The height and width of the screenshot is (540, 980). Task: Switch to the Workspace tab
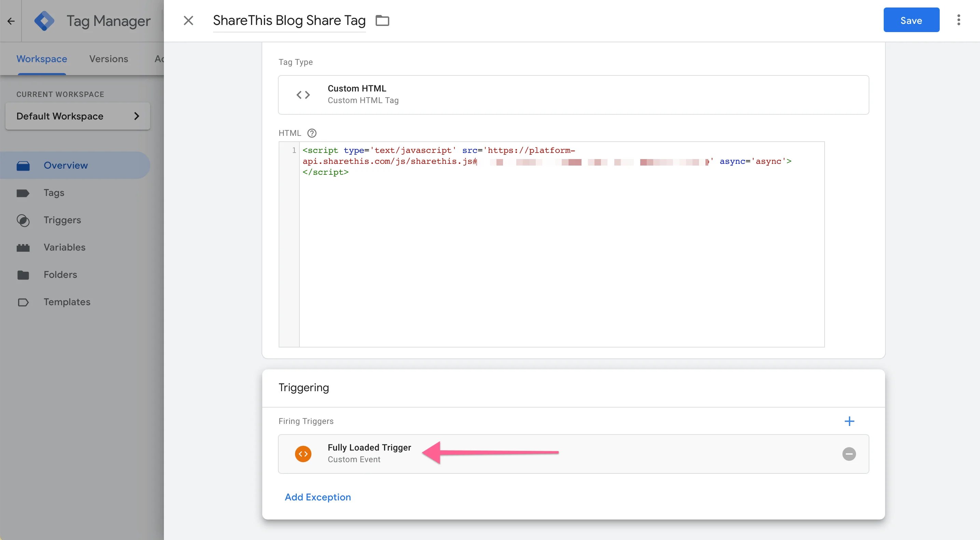click(x=41, y=59)
